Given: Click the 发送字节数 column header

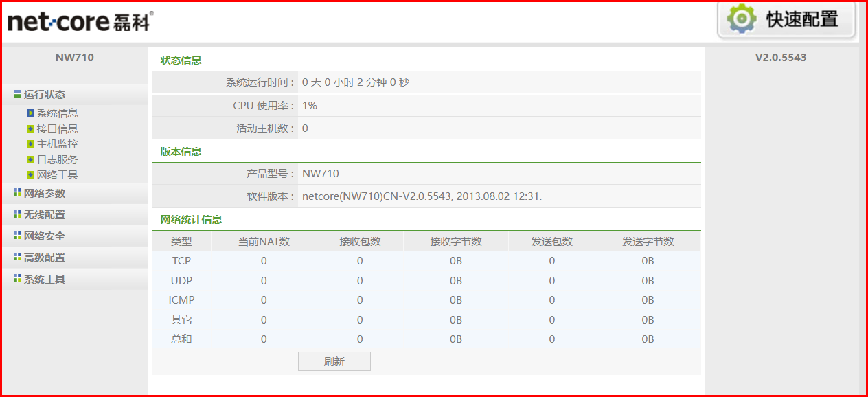Looking at the screenshot, I should coord(648,242).
